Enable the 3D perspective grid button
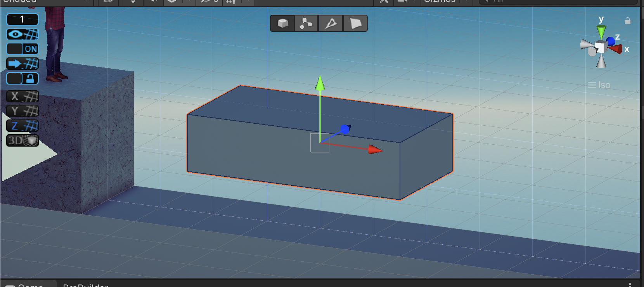 pos(23,140)
